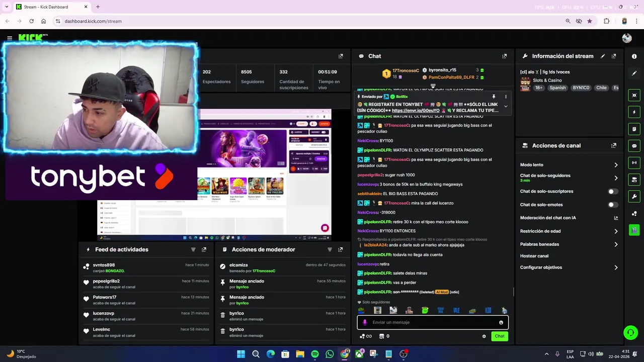Open chat settings gear icon

coord(484,336)
